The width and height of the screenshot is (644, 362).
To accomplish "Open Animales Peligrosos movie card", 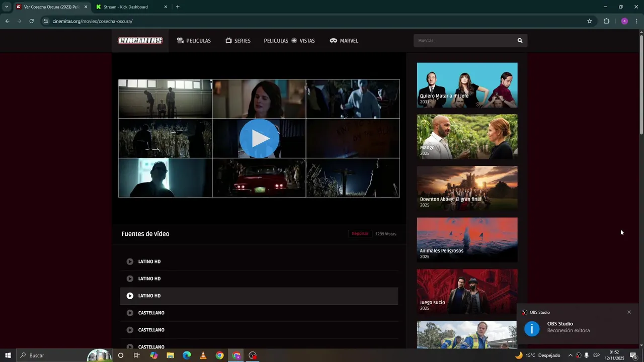I will pyautogui.click(x=467, y=240).
